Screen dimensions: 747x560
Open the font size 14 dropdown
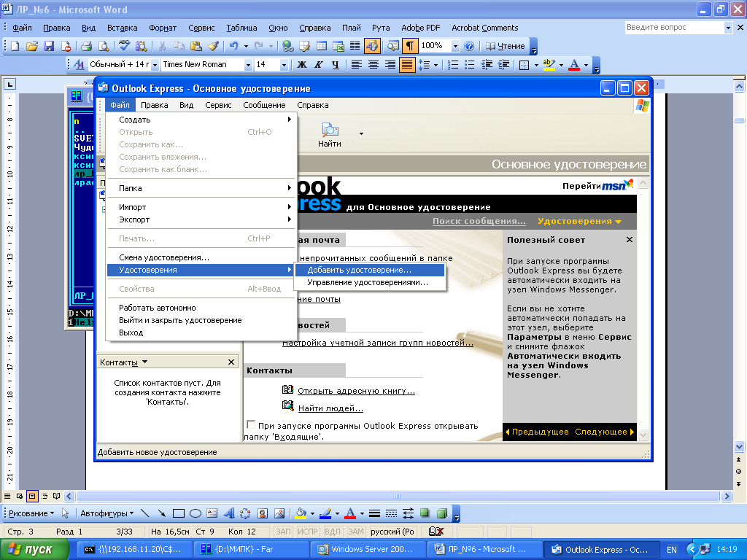click(284, 65)
